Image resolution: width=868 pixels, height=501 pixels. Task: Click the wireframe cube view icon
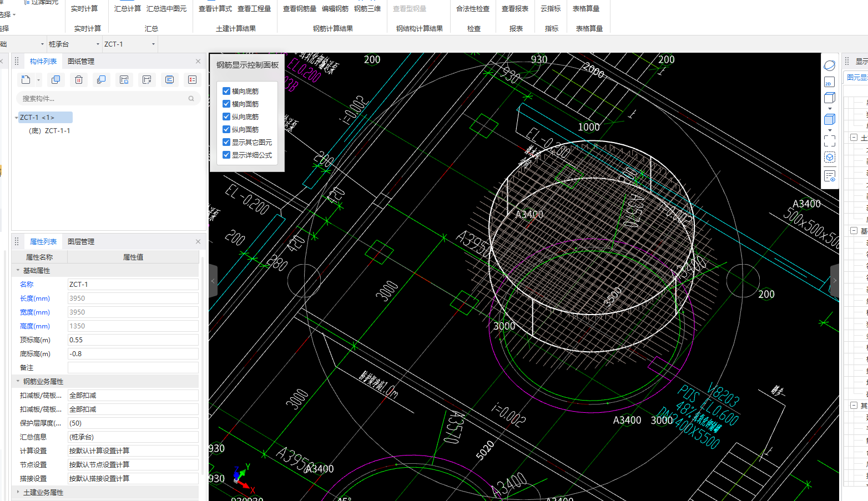[830, 98]
